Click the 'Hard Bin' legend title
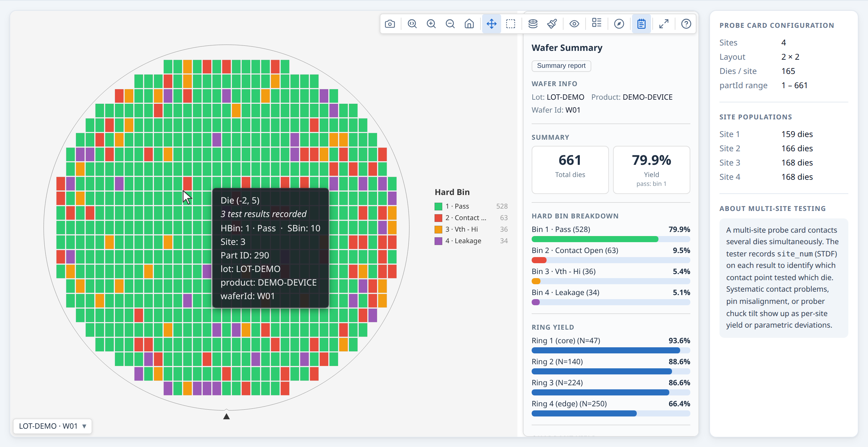 click(452, 192)
